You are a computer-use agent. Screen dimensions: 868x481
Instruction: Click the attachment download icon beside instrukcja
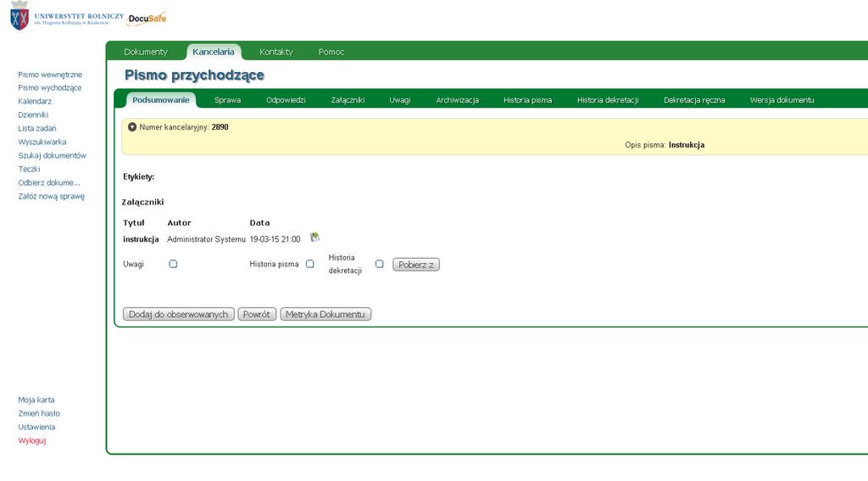[315, 238]
